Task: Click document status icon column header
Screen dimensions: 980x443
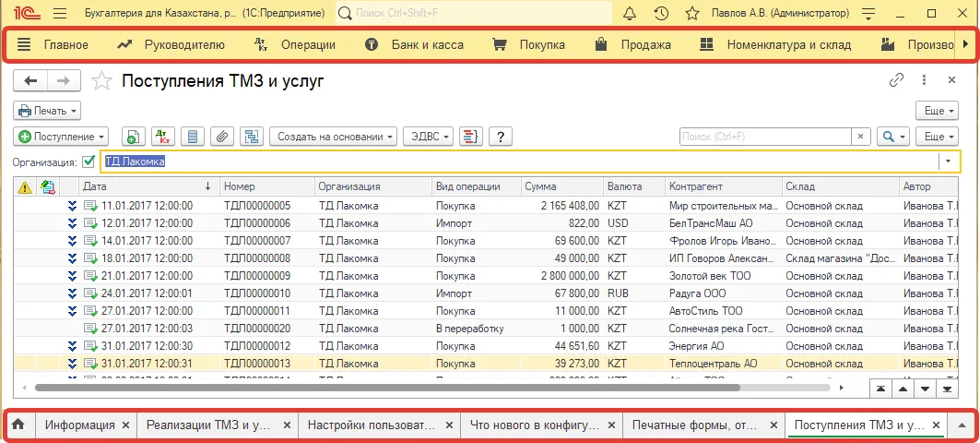Action: tap(47, 186)
